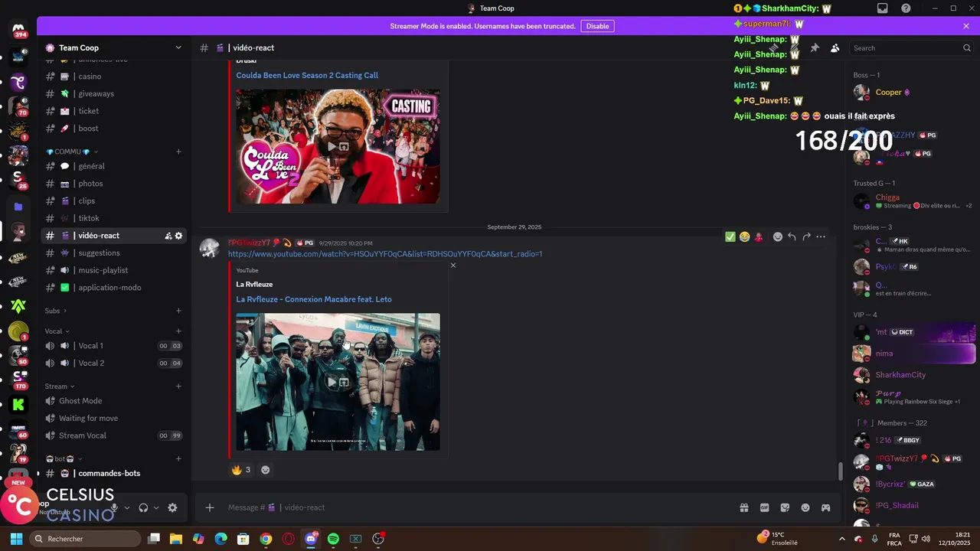The height and width of the screenshot is (551, 980).
Task: Send a gift with the gift icon
Action: coord(743,507)
